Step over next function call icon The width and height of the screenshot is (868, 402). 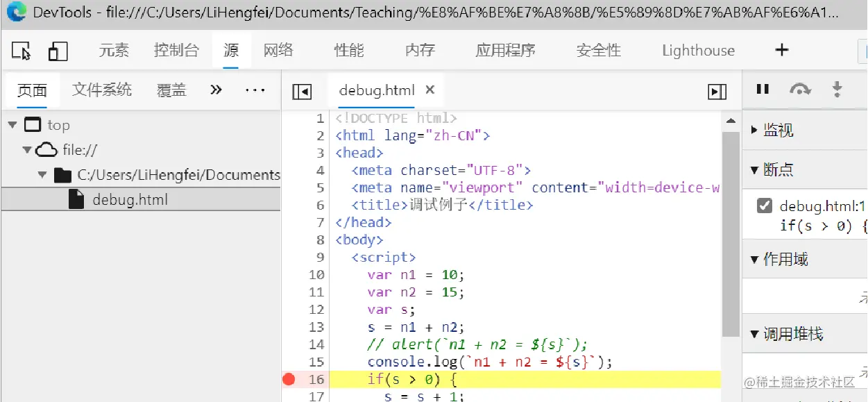(800, 89)
